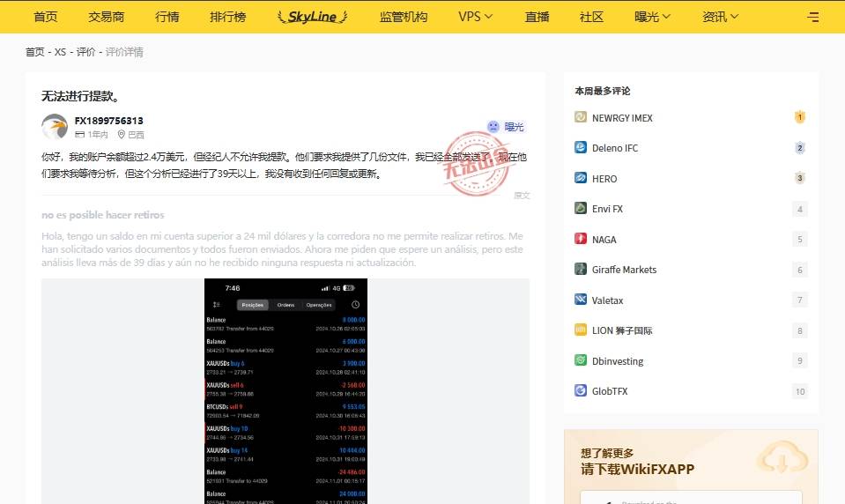Click 评价 in the breadcrumb
The width and height of the screenshot is (845, 504).
[85, 52]
